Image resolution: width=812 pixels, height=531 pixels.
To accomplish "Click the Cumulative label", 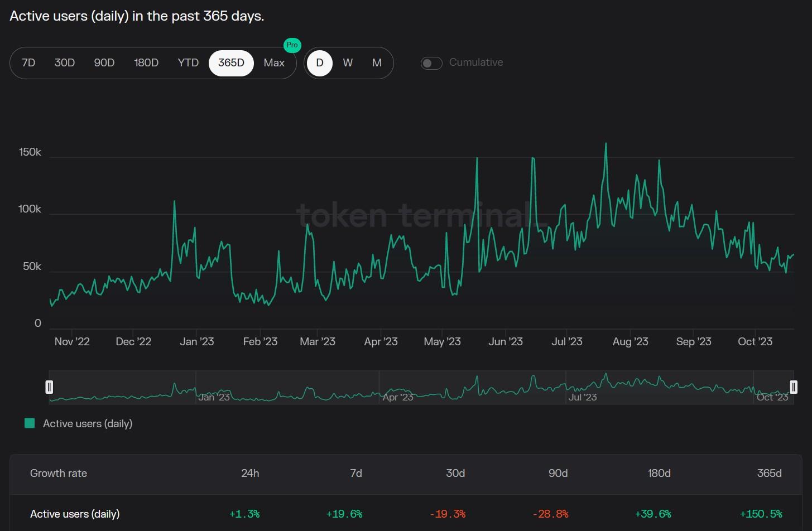I will [476, 62].
